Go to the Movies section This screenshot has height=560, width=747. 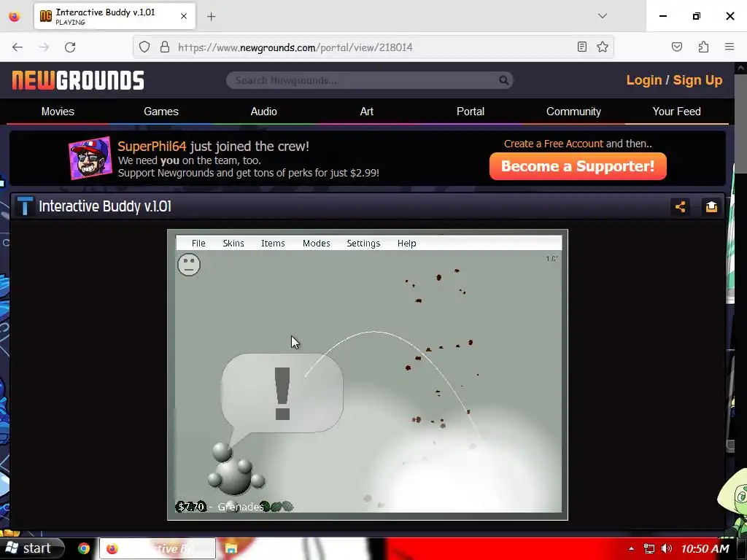[58, 112]
